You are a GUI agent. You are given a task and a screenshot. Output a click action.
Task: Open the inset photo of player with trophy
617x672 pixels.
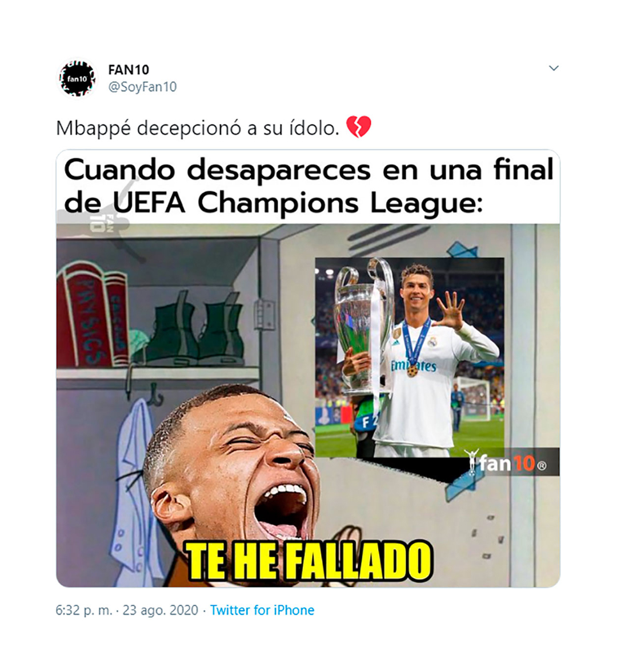pos(410,357)
